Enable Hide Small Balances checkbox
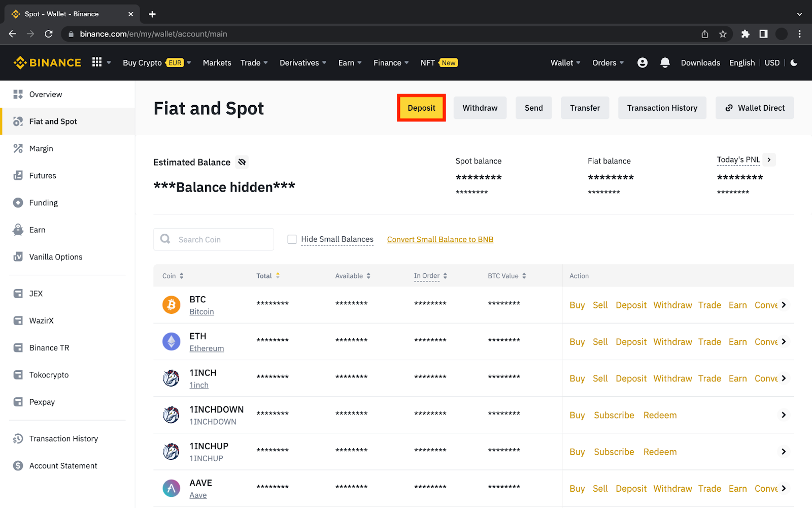Image resolution: width=812 pixels, height=508 pixels. [292, 239]
